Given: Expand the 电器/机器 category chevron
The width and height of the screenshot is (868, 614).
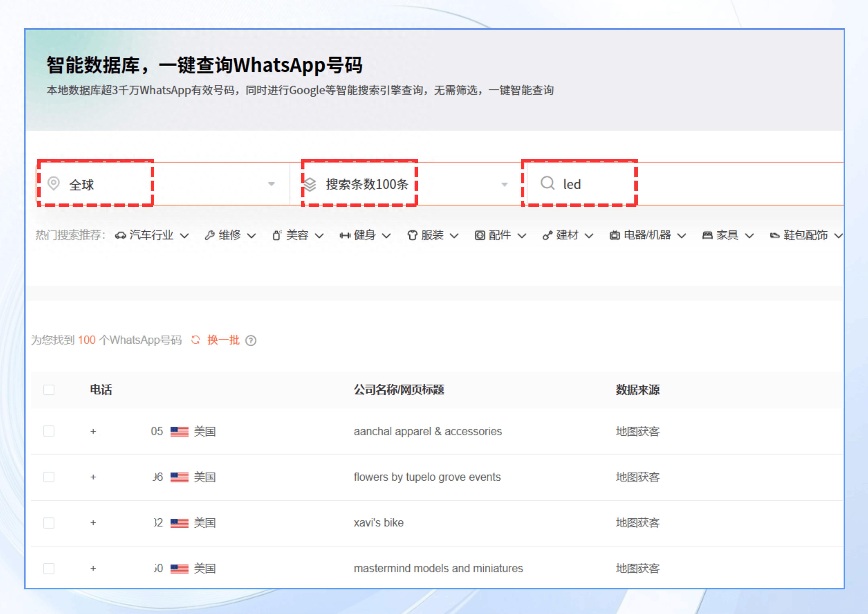Looking at the screenshot, I should (x=681, y=236).
